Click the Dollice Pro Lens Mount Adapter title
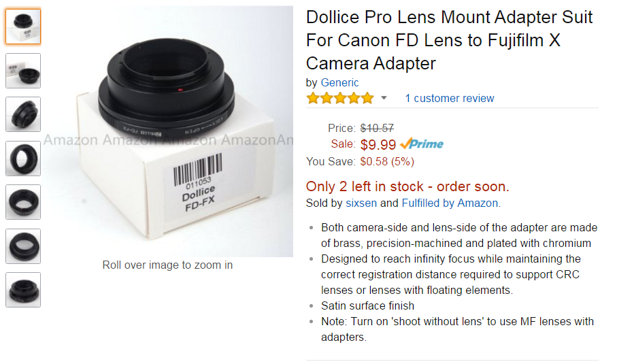Screen dimensions: 617x364 click(449, 40)
